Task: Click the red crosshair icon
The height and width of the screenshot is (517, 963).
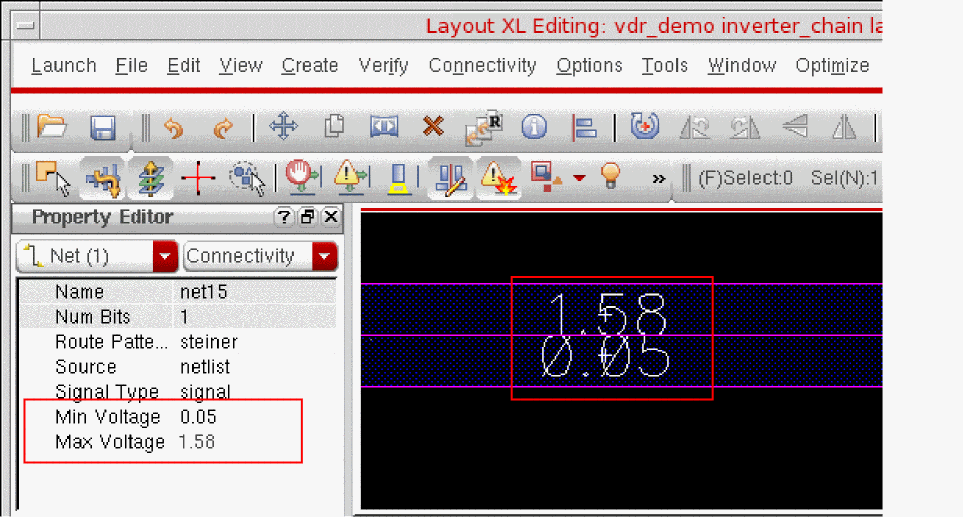Action: [x=198, y=179]
